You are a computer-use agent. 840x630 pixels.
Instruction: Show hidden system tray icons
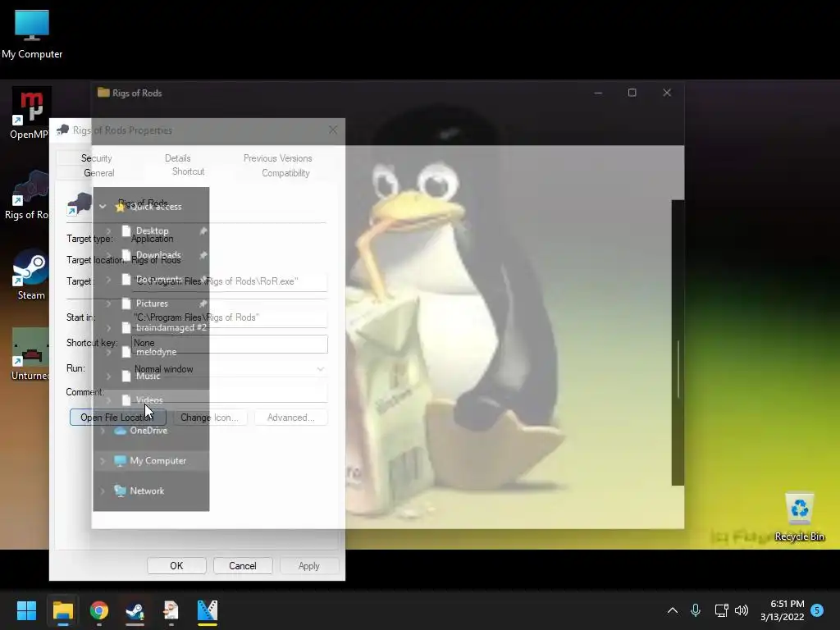click(673, 610)
